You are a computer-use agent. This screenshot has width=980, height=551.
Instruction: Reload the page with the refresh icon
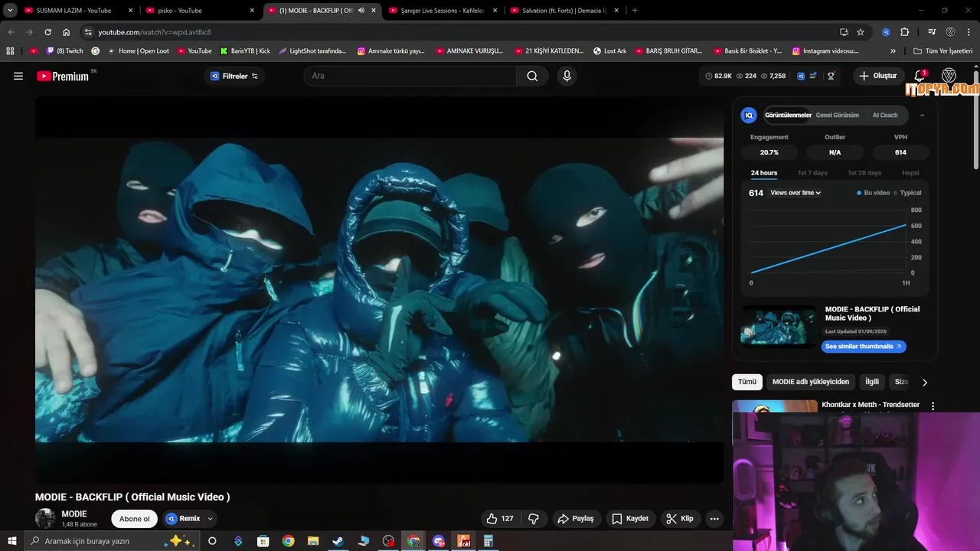tap(47, 32)
